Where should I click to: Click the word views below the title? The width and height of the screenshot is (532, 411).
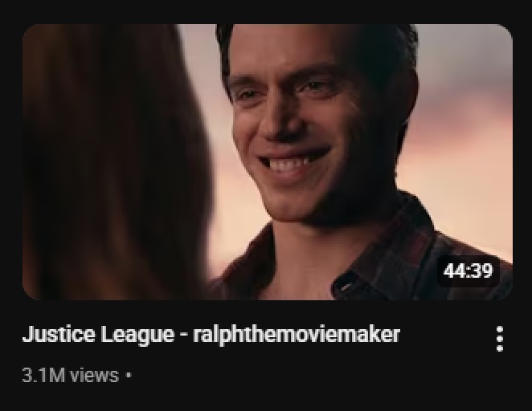pyautogui.click(x=96, y=376)
